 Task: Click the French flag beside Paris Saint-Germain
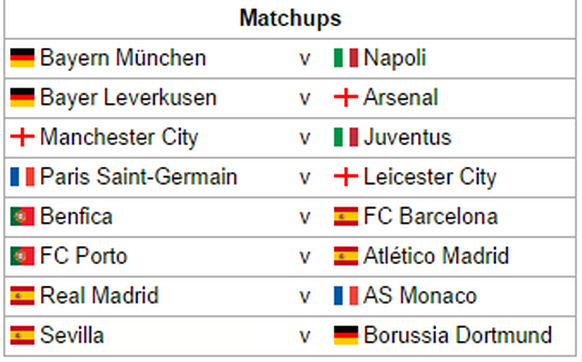[22, 177]
